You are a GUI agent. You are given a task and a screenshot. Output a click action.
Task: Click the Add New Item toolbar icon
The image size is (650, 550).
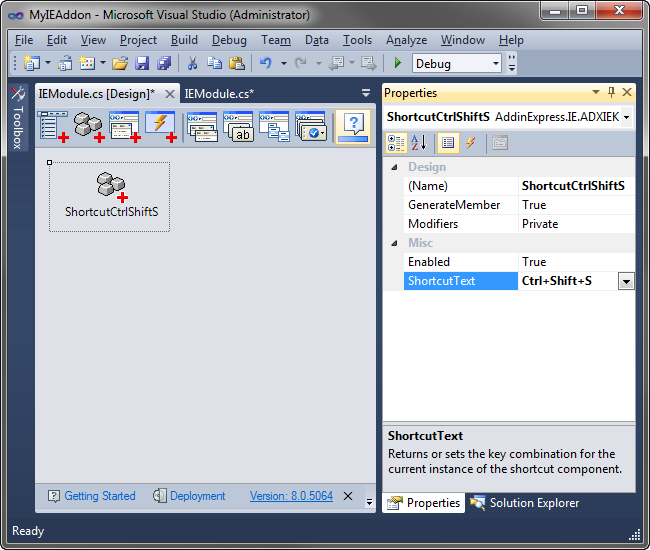point(87,63)
